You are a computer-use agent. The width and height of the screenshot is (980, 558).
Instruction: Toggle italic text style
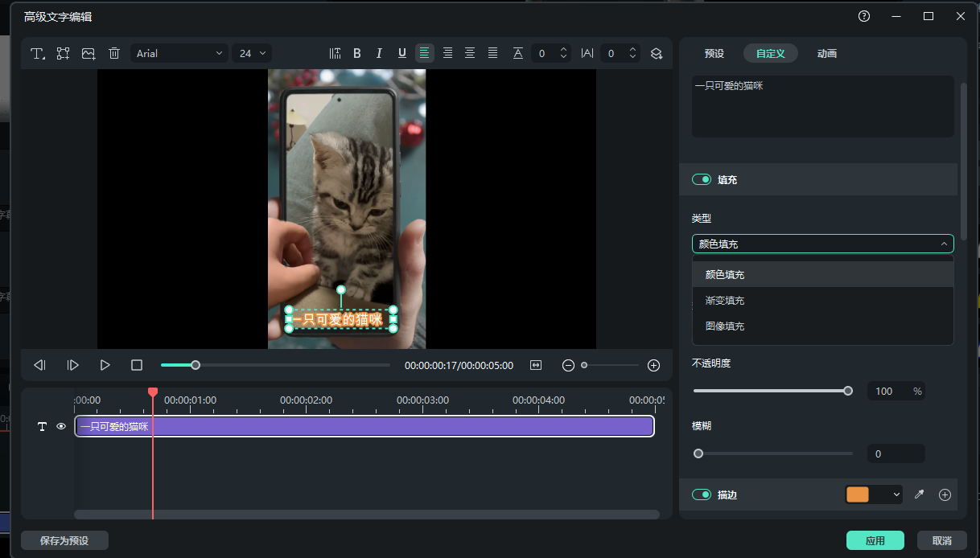pos(379,53)
